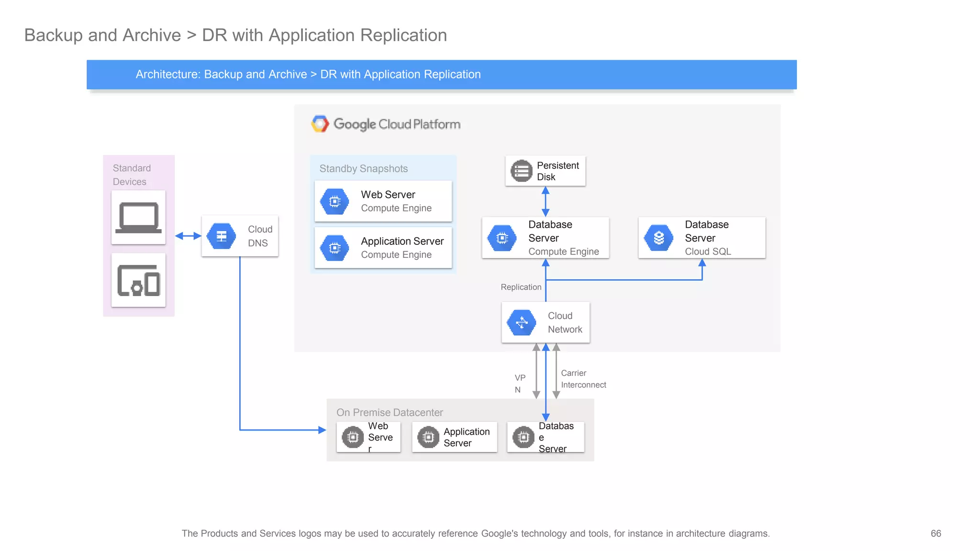The image size is (980, 551).
Task: Click the 'Web Server' snapshot label
Action: (388, 195)
